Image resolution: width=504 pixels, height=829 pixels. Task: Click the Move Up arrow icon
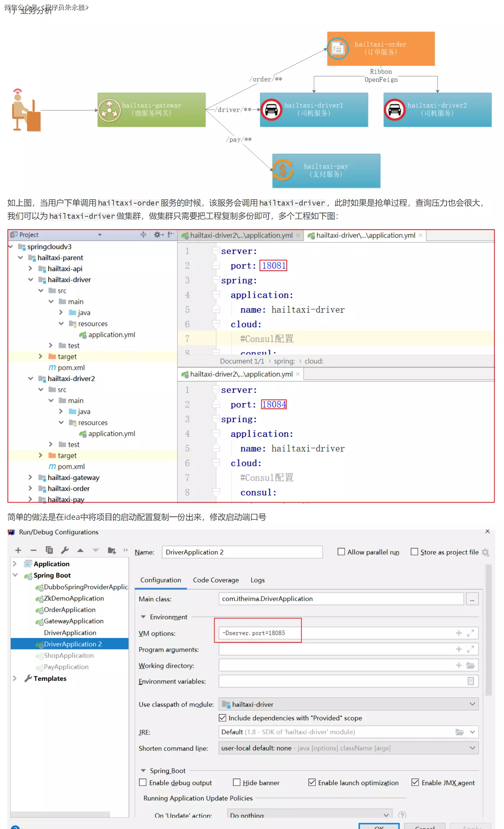[80, 551]
